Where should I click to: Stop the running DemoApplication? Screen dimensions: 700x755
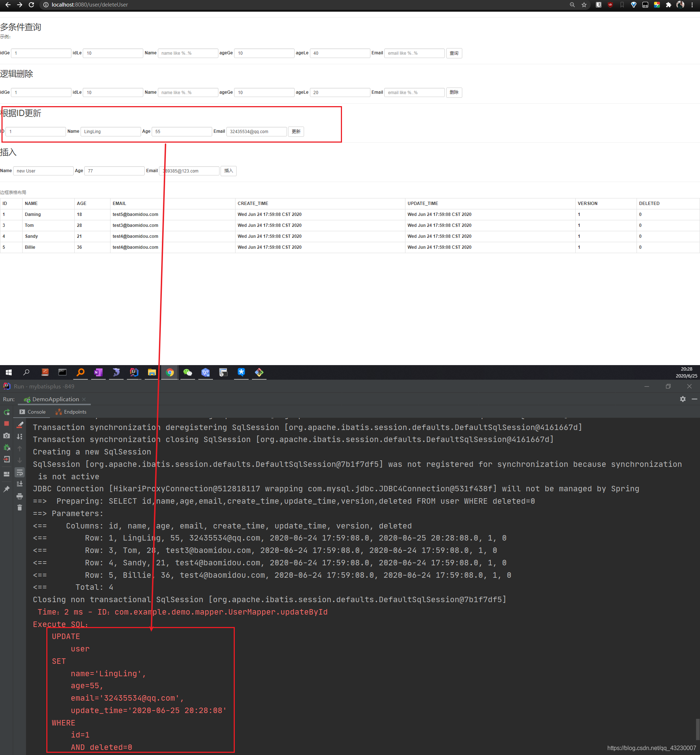pos(7,423)
